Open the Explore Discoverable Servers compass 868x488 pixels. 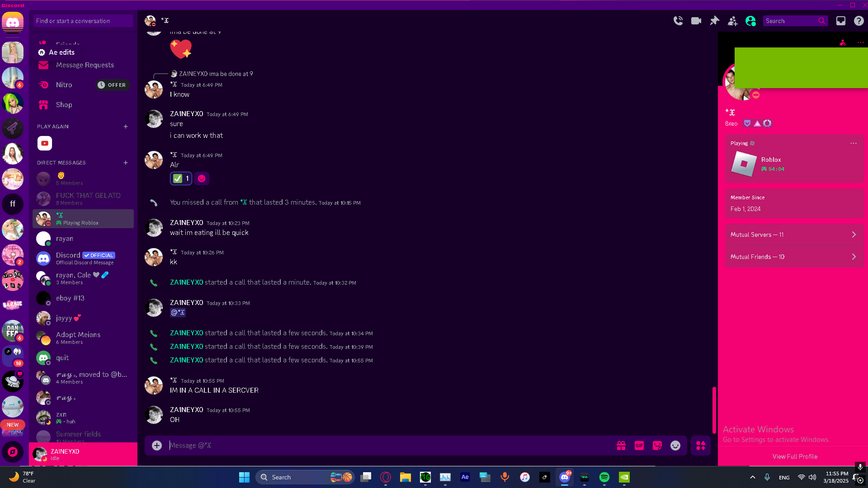(x=13, y=451)
